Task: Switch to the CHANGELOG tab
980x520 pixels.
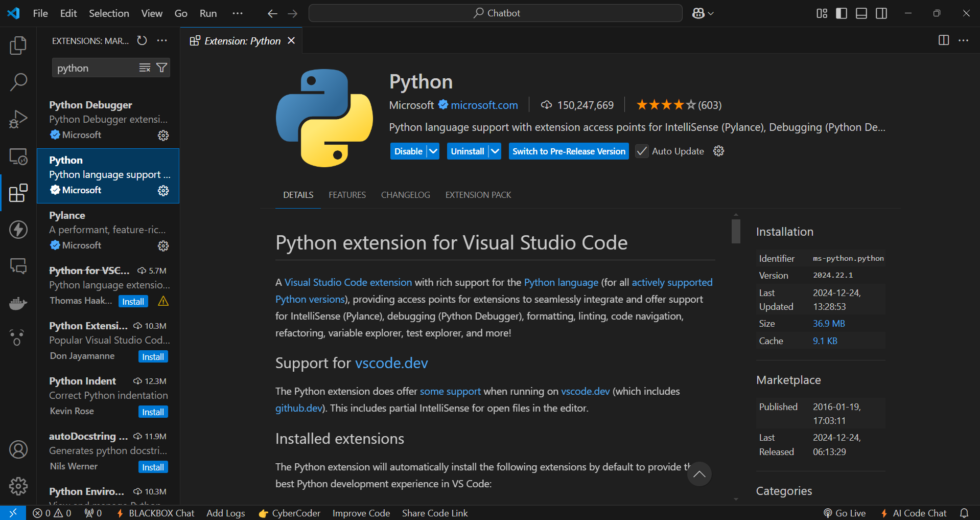Action: [405, 195]
